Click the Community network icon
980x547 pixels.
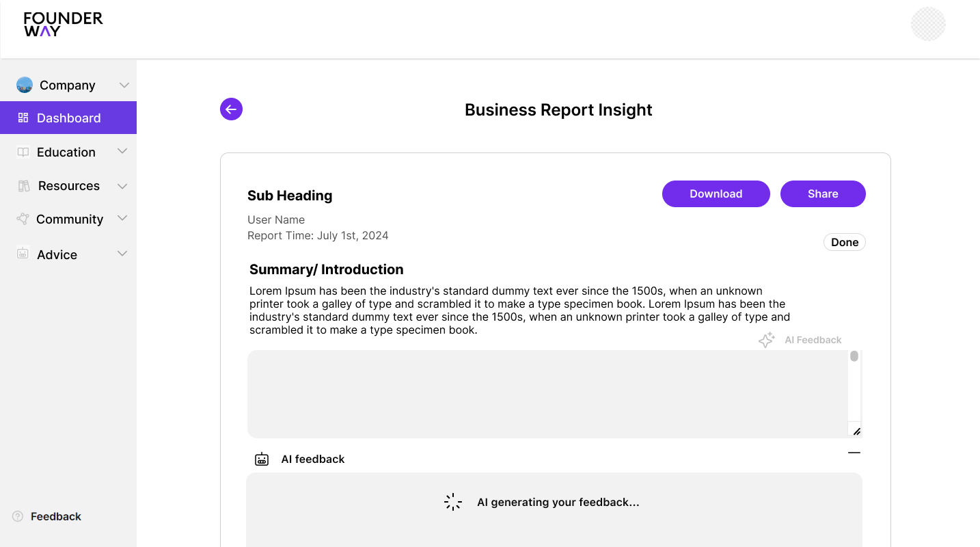[x=23, y=219]
